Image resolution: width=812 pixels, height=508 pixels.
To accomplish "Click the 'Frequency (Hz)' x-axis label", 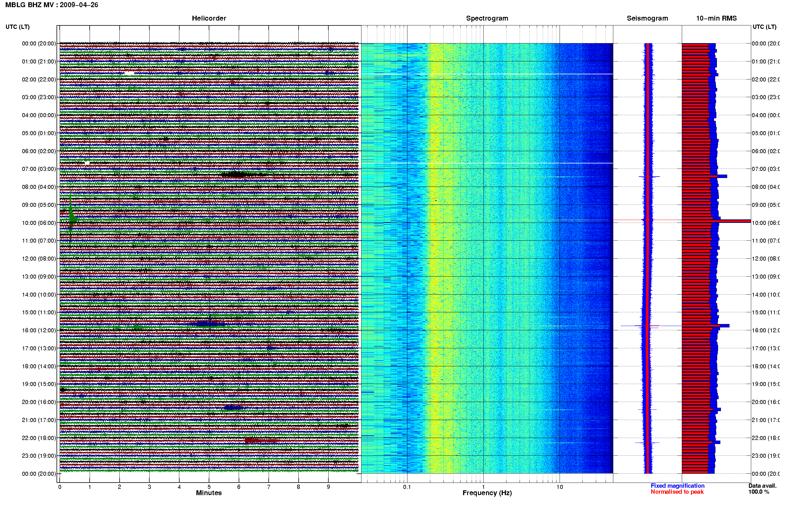I will click(487, 493).
